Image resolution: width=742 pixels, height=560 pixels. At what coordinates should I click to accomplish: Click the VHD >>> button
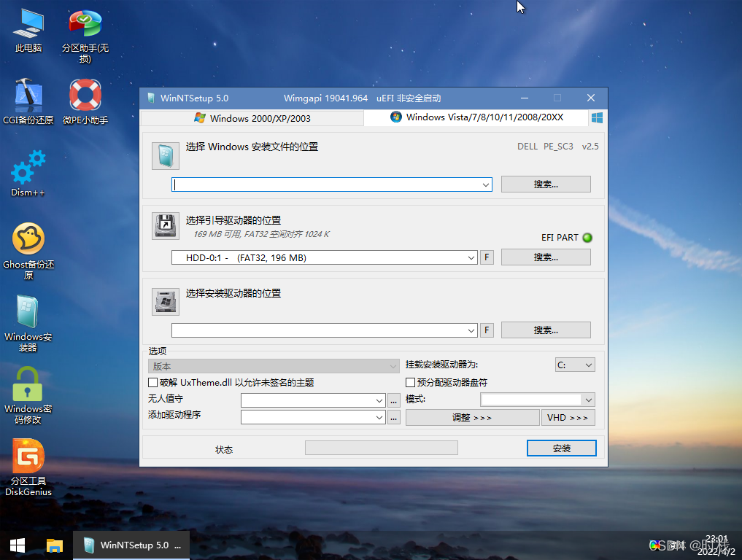pyautogui.click(x=568, y=418)
